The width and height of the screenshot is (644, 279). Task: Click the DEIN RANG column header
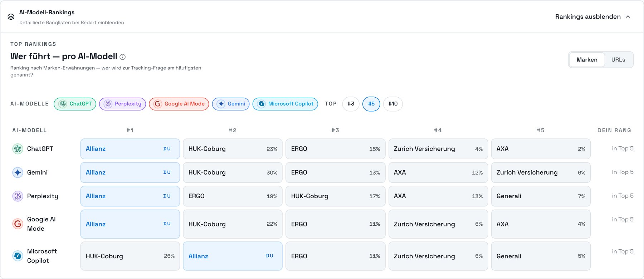(614, 131)
